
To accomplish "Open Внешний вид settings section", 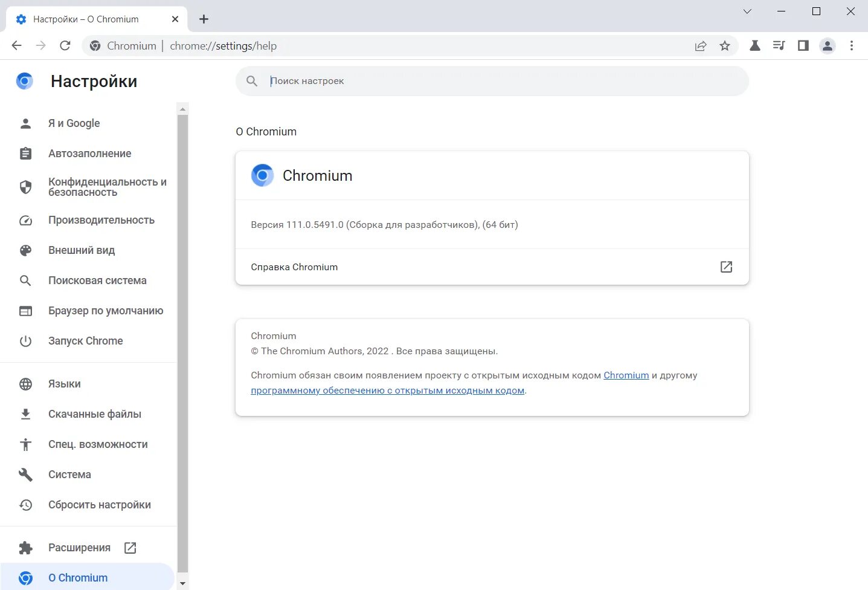I will coord(88,250).
